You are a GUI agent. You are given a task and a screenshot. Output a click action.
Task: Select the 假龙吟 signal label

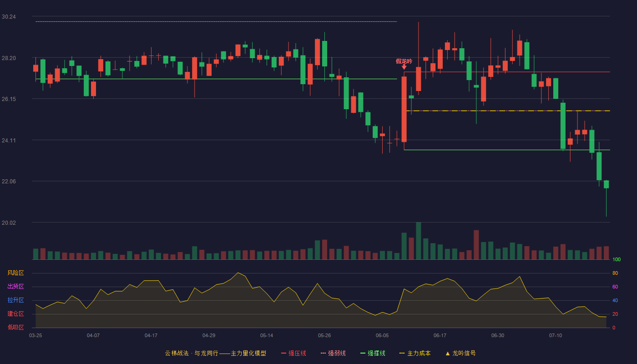click(x=404, y=61)
